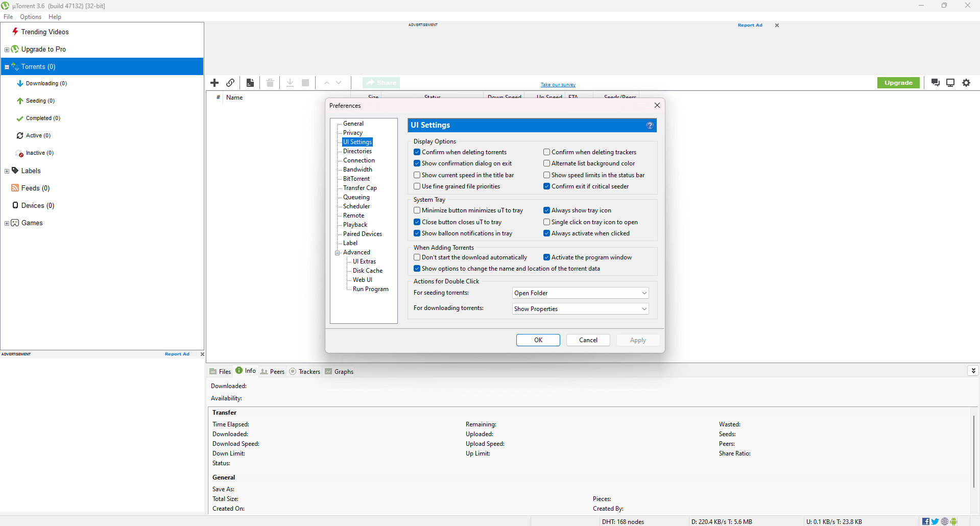Check Show current speed in title bar
This screenshot has height=526, width=980.
[x=417, y=175]
